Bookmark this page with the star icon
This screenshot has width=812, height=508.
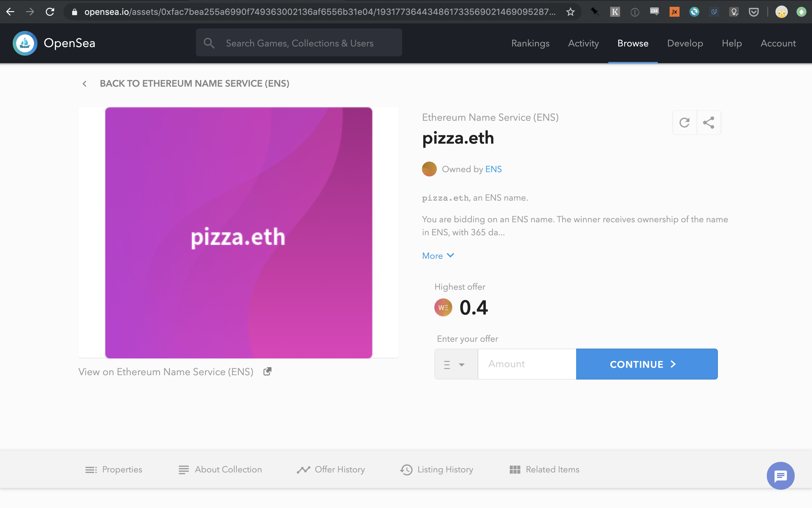tap(570, 12)
